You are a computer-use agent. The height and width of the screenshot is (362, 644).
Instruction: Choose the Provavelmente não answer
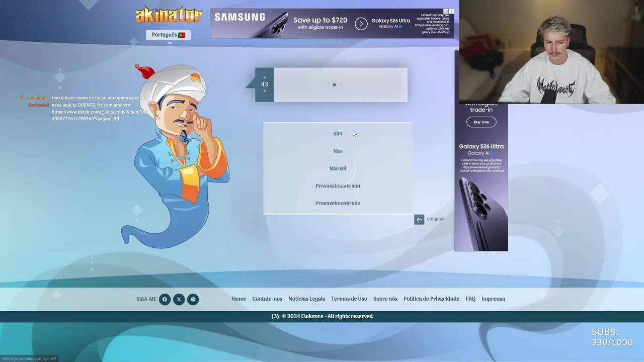(x=338, y=203)
